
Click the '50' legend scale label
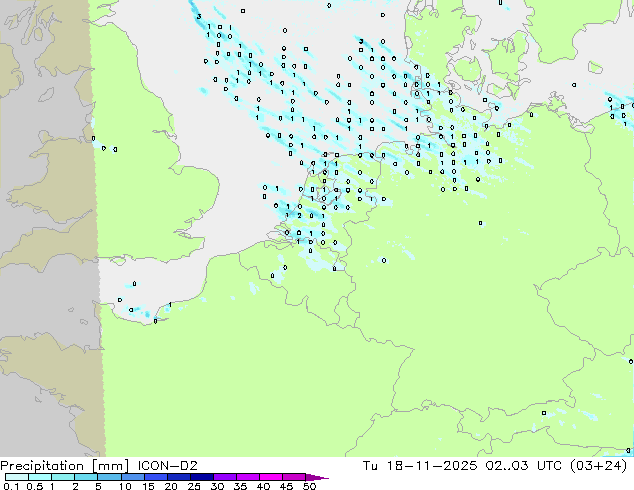(x=309, y=486)
